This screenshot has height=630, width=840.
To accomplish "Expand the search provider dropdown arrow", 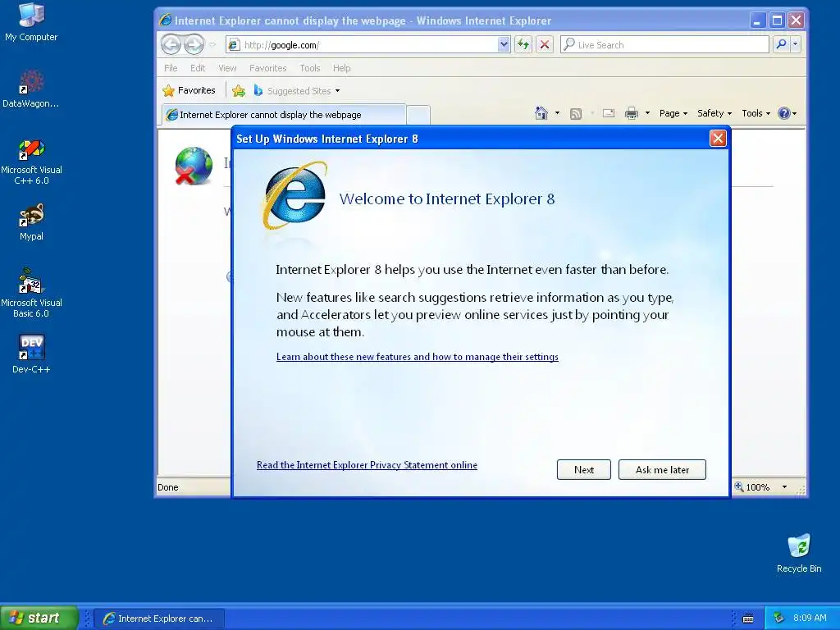I will click(x=795, y=44).
